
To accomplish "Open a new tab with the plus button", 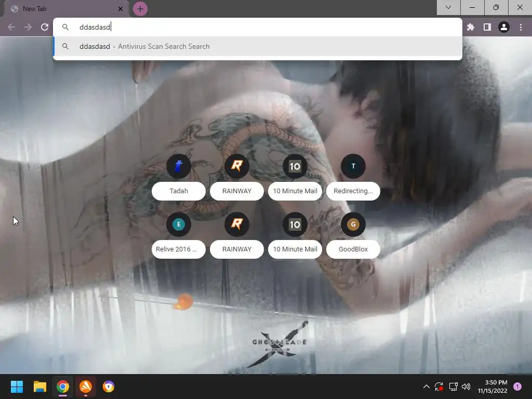I will point(140,9).
